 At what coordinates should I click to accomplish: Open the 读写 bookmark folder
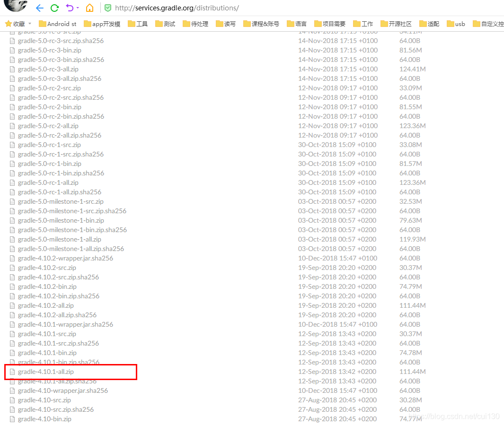pyautogui.click(x=226, y=24)
